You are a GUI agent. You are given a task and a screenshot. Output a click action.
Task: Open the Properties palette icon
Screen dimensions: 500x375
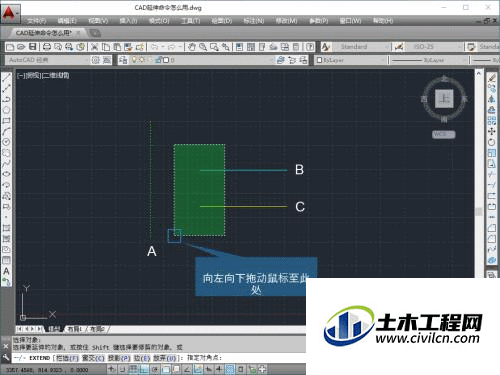point(239,47)
